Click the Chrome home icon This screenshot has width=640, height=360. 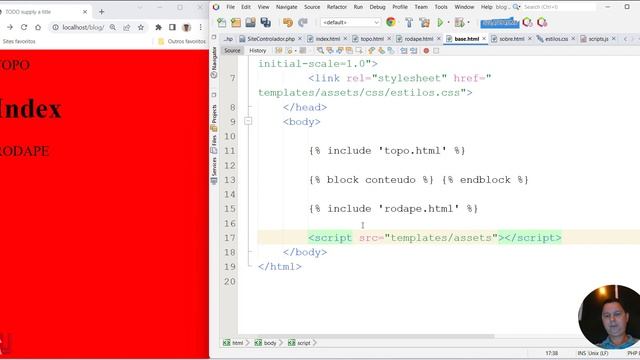38,27
